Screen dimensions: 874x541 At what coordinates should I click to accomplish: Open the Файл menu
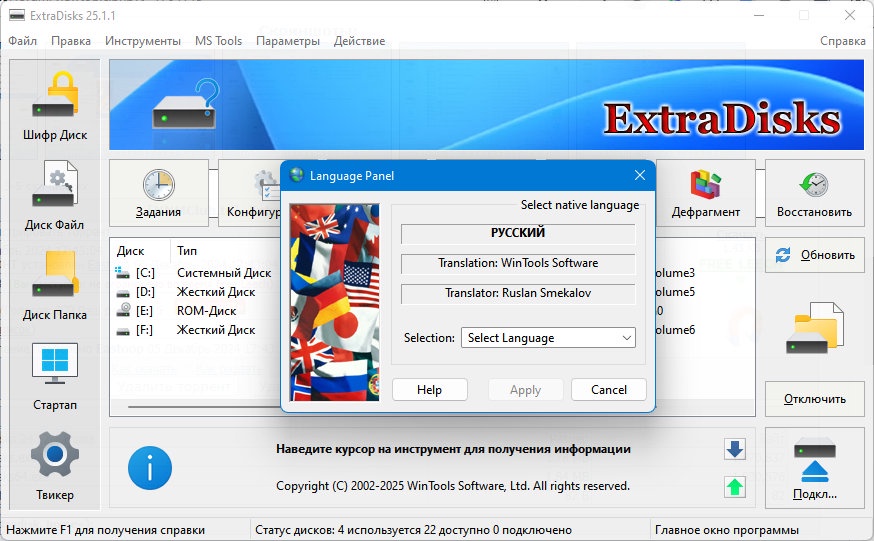(22, 41)
